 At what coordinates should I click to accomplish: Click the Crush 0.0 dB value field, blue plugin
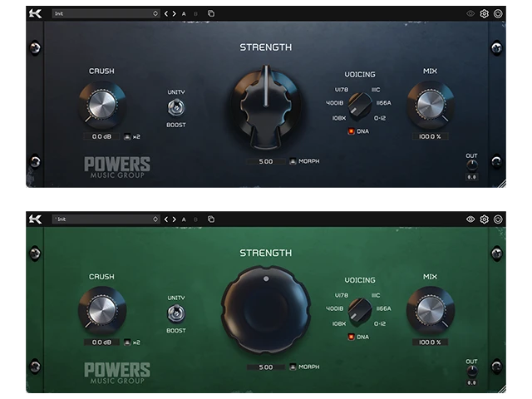pyautogui.click(x=101, y=136)
